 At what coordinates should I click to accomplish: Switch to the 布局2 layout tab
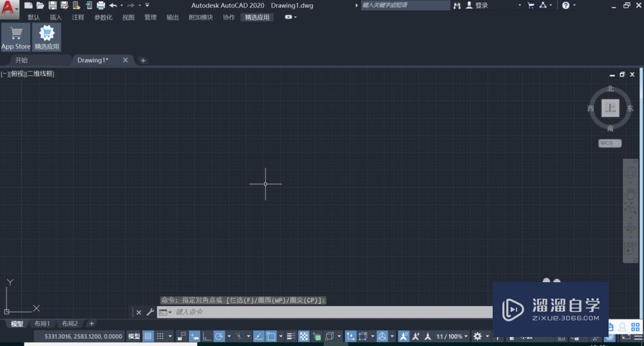click(x=70, y=324)
